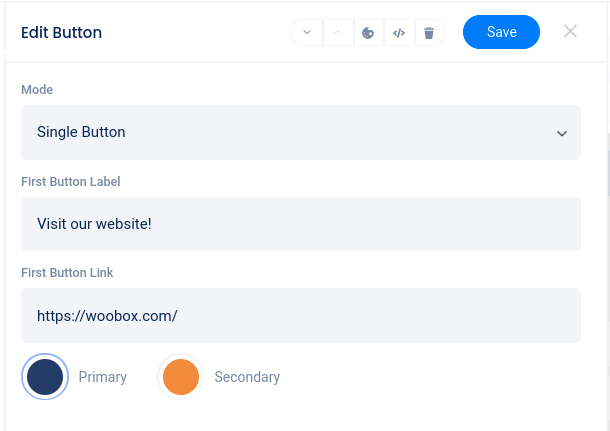Choose the Primary style label
Screen dimensions: 610x431
coord(103,377)
